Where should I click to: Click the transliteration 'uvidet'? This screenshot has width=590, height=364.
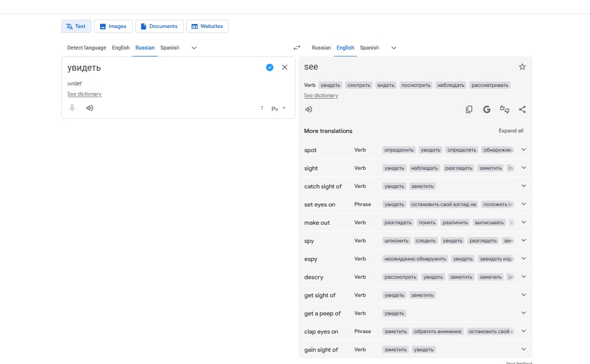(75, 83)
